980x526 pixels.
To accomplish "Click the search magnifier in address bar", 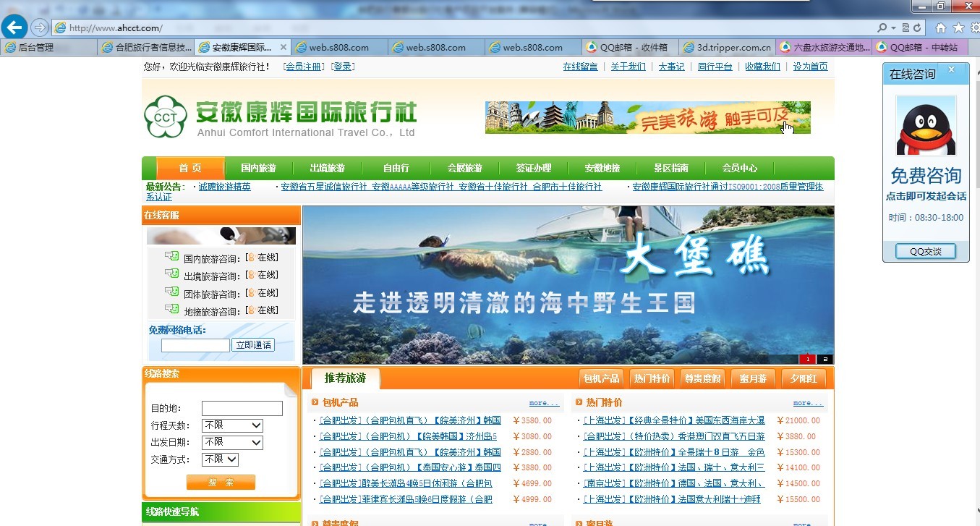I will click(x=882, y=27).
